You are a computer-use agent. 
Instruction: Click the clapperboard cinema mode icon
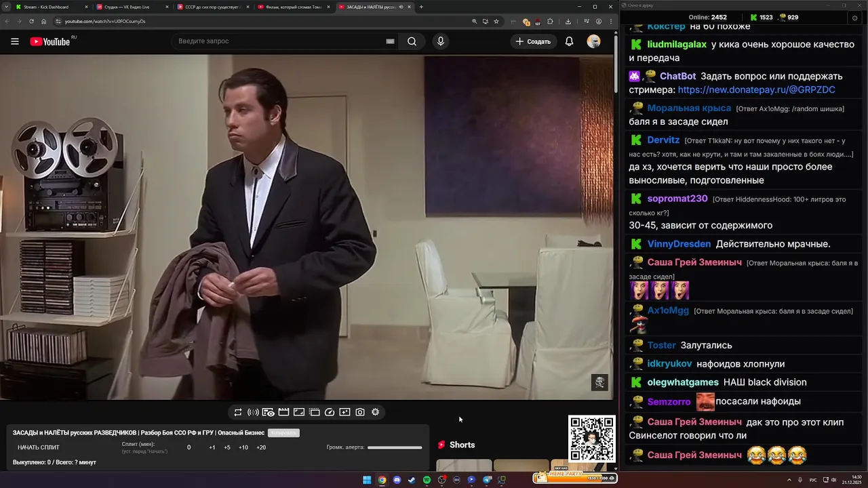(283, 412)
